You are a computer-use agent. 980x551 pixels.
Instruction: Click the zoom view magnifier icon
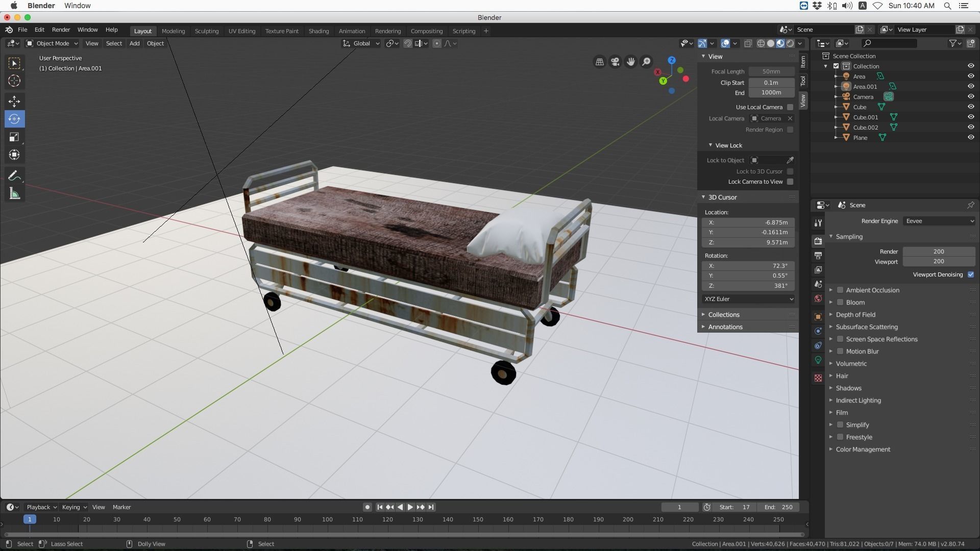647,62
